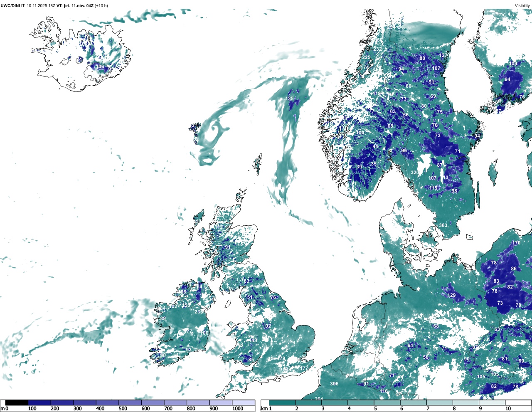Click the '98' value in southern Sweden
The width and height of the screenshot is (532, 412).
click(x=454, y=191)
